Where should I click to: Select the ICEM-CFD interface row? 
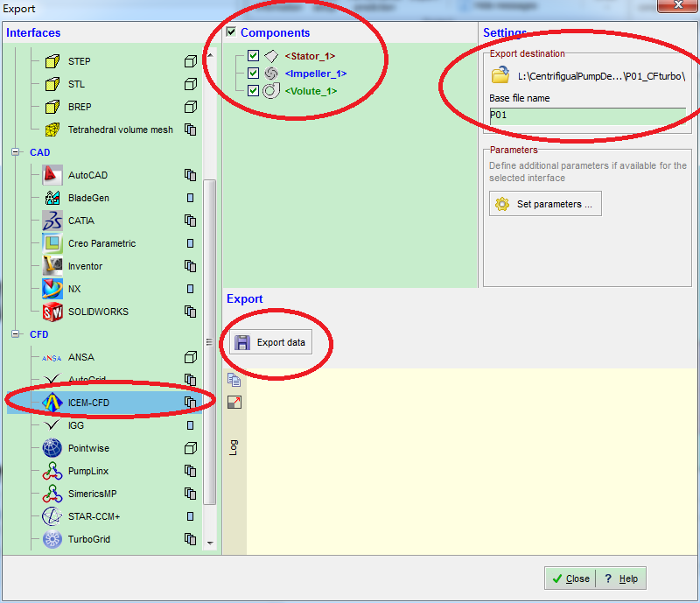[x=104, y=403]
